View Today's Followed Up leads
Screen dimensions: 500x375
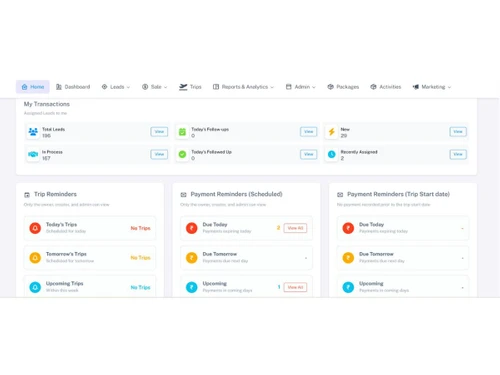[x=309, y=154]
